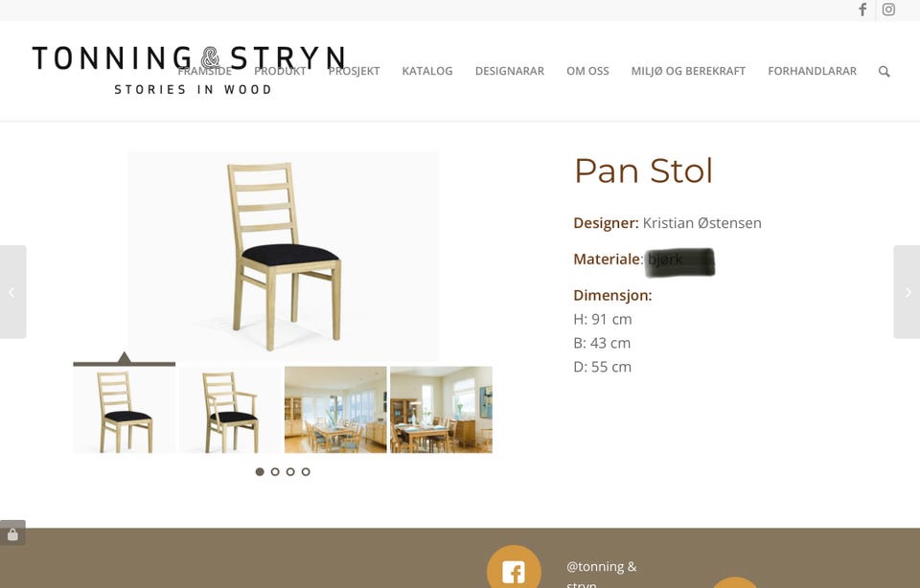Open the Facebook icon in top bar
Viewport: 920px width, 588px height.
[862, 10]
